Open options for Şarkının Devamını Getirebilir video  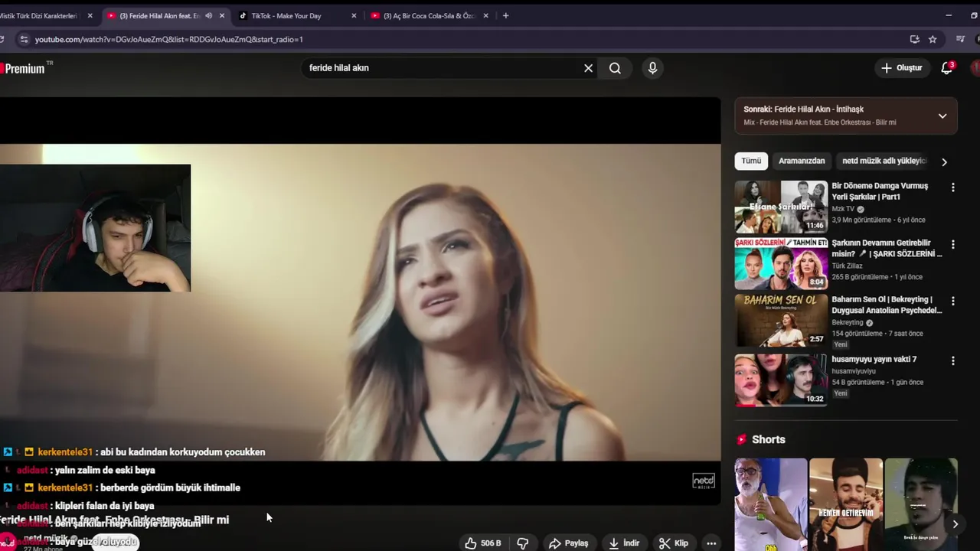pyautogui.click(x=952, y=245)
